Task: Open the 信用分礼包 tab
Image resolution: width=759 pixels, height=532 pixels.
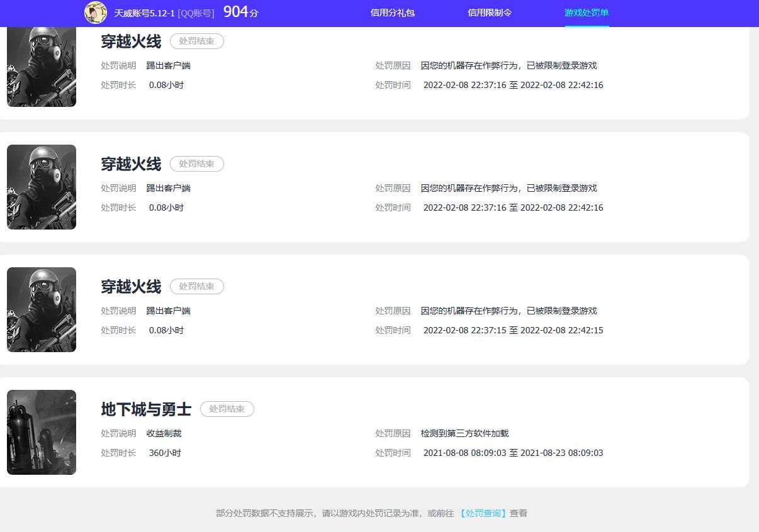Action: point(393,13)
